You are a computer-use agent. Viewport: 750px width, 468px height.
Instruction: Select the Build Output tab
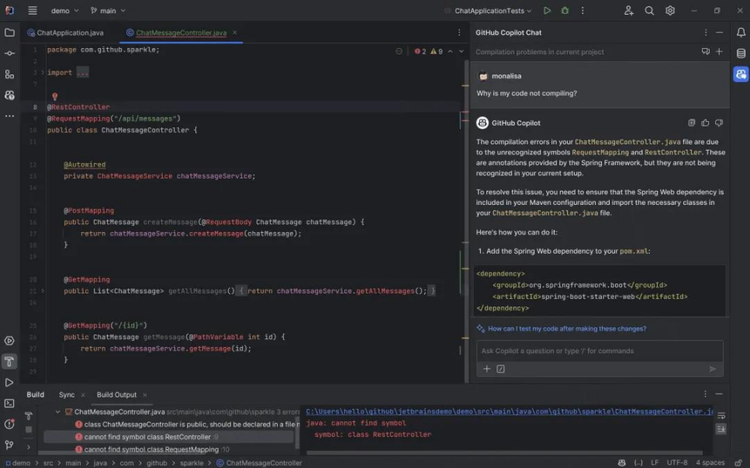point(116,395)
